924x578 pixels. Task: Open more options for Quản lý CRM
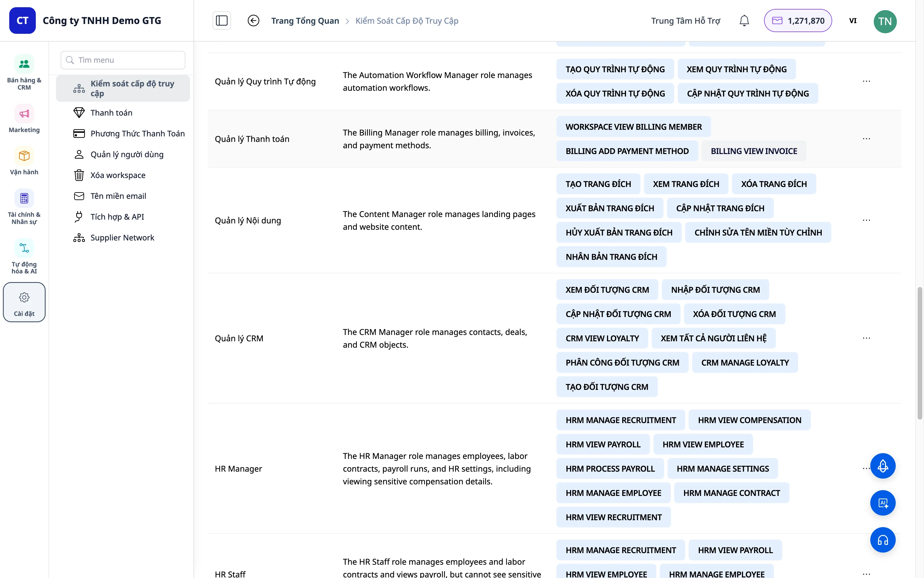point(866,338)
